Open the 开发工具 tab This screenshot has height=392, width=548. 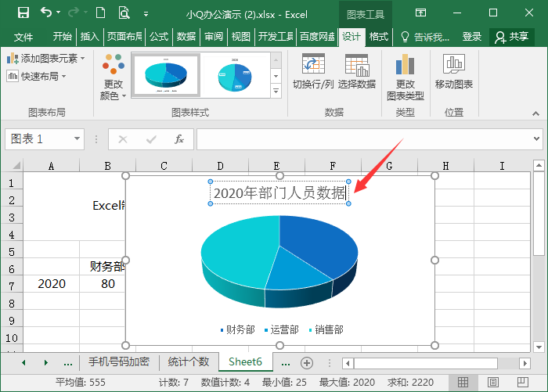click(276, 36)
